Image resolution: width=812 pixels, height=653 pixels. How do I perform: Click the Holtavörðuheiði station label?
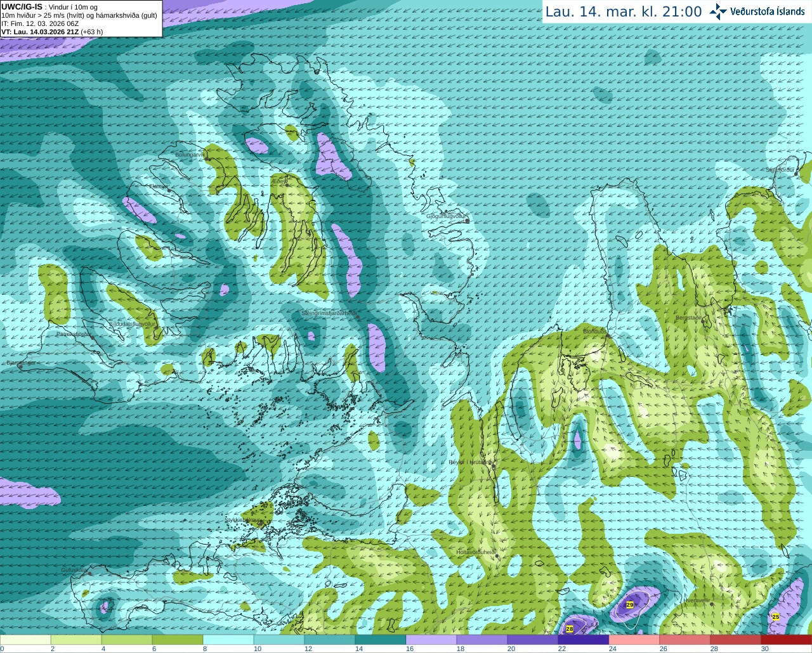click(476, 552)
